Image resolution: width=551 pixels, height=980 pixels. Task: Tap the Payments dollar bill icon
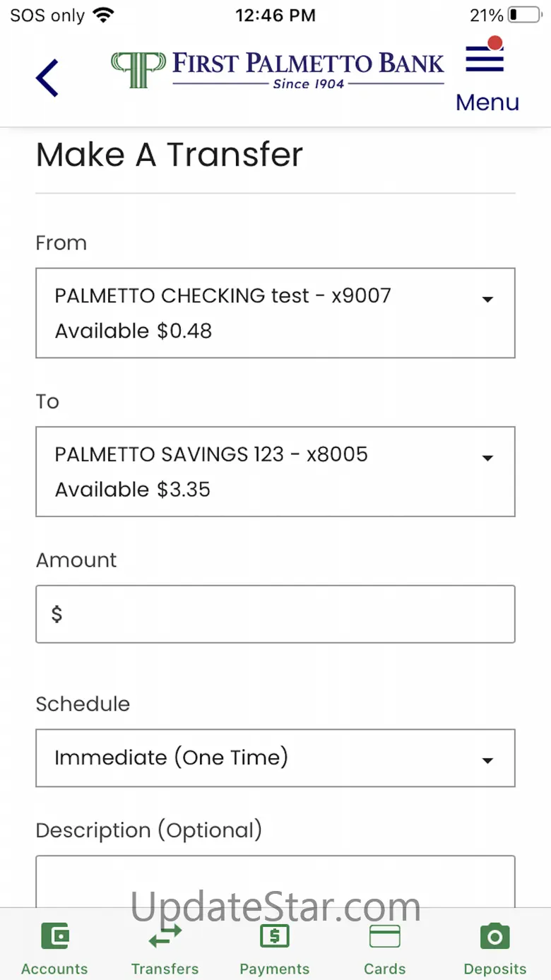tap(275, 937)
